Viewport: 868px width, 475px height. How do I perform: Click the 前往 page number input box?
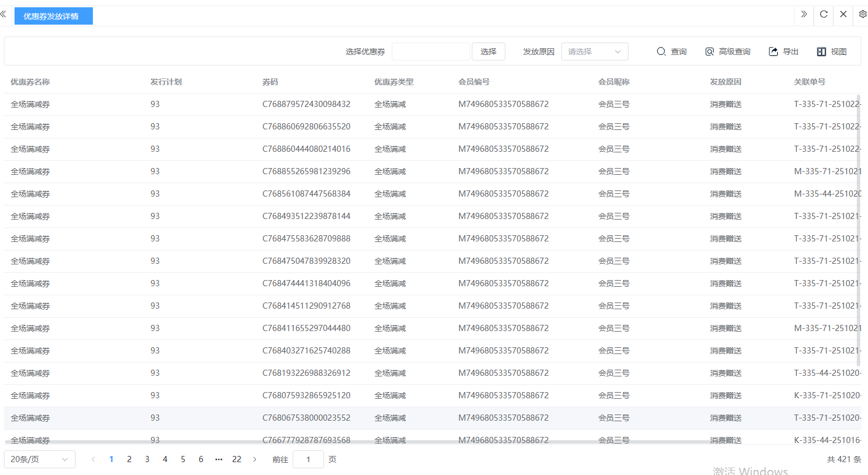point(308,459)
